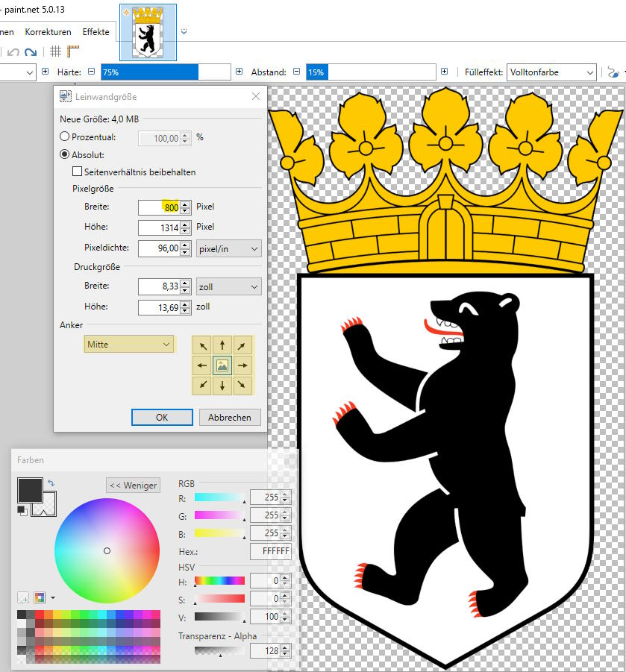Open palette menu arrow in Farben
The height and width of the screenshot is (672, 626).
pos(53,597)
